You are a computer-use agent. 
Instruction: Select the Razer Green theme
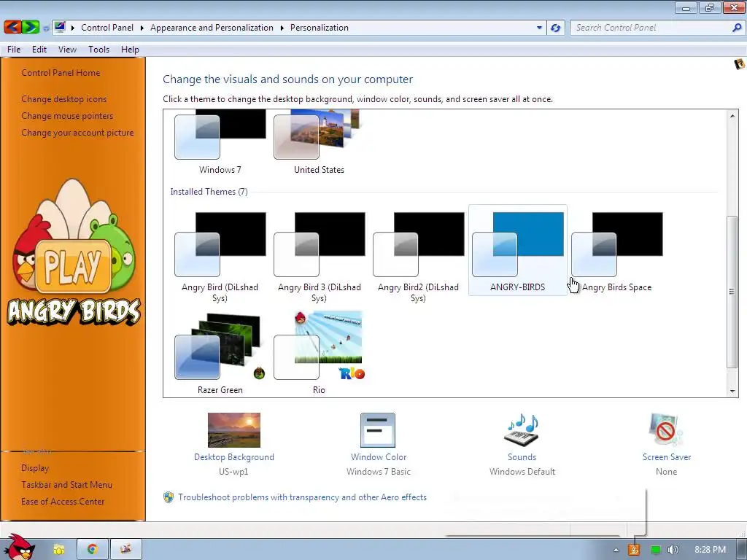coord(220,354)
